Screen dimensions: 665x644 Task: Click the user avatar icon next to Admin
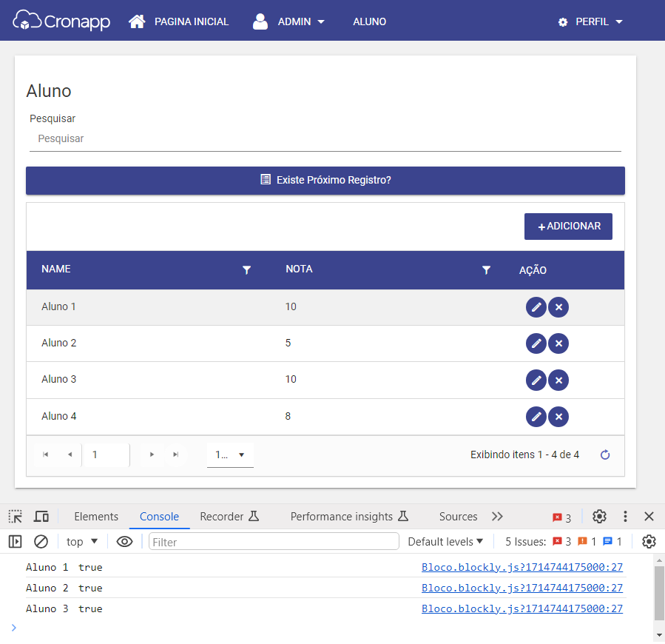tap(260, 21)
